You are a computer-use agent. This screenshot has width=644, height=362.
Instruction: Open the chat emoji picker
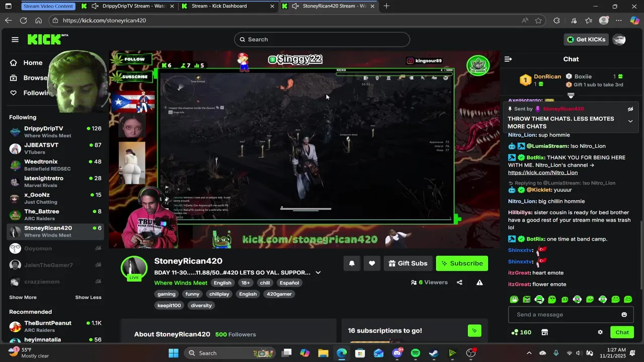coord(624,315)
